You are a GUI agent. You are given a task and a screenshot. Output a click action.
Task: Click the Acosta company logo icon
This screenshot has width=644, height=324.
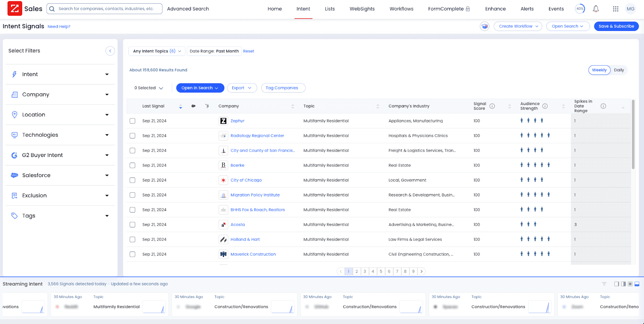coord(223,225)
